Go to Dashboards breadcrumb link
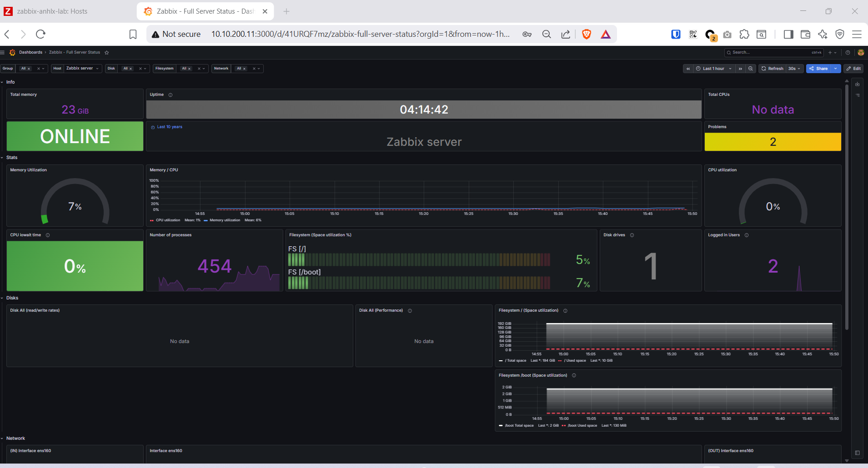Viewport: 868px width, 468px height. click(30, 53)
